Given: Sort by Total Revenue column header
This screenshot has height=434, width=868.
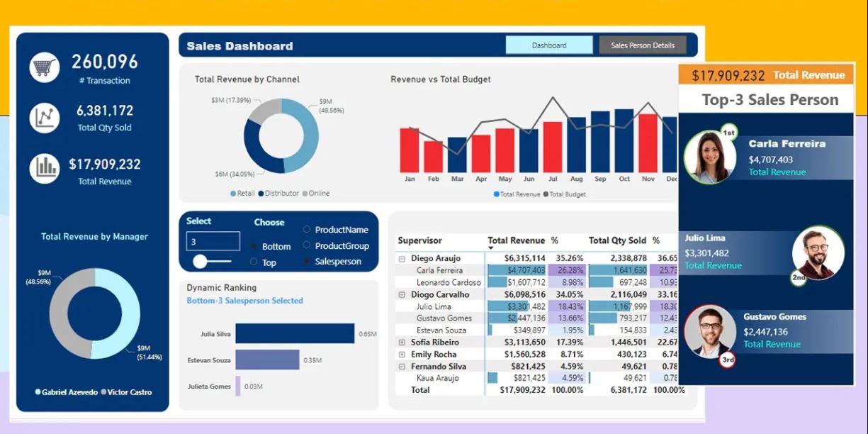Looking at the screenshot, I should tap(517, 240).
